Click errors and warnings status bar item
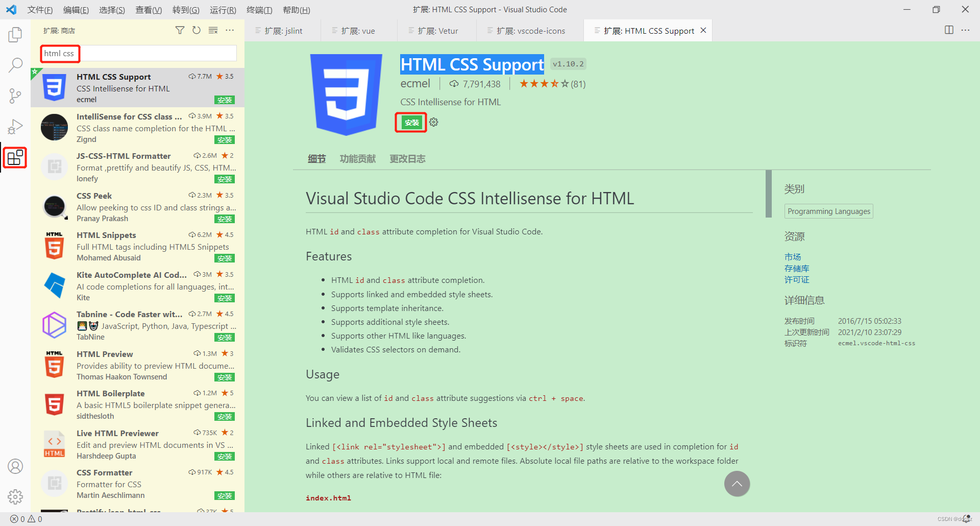Screen dimensions: 980x526 26,519
